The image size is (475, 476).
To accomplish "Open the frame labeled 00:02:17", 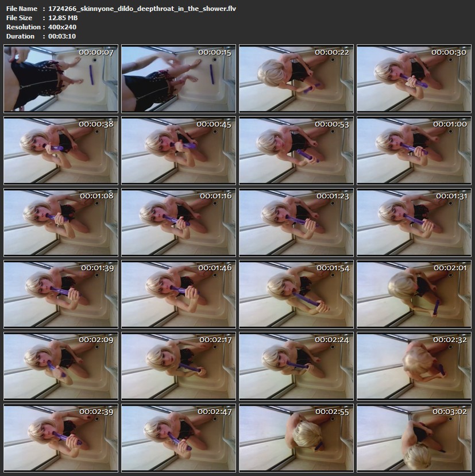I will [179, 366].
